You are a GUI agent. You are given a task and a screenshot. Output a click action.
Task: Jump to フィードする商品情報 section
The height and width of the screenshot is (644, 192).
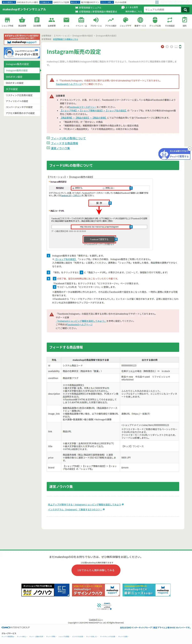[64, 143]
